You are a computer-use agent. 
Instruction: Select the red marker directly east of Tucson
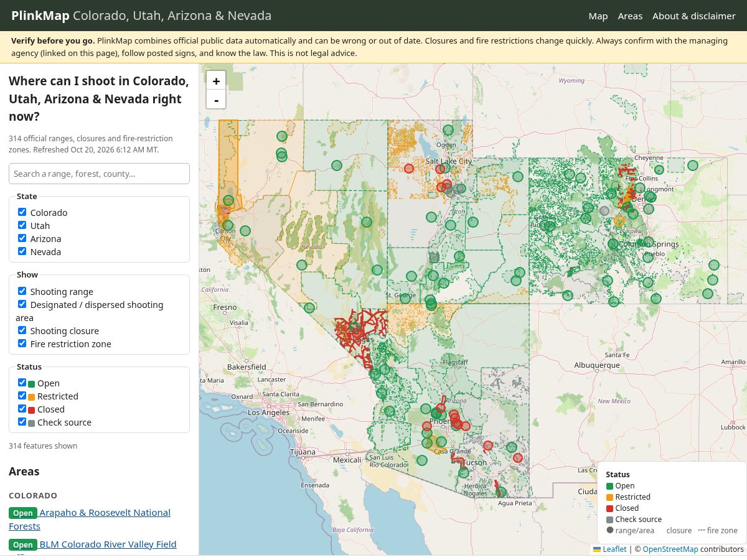tap(517, 457)
